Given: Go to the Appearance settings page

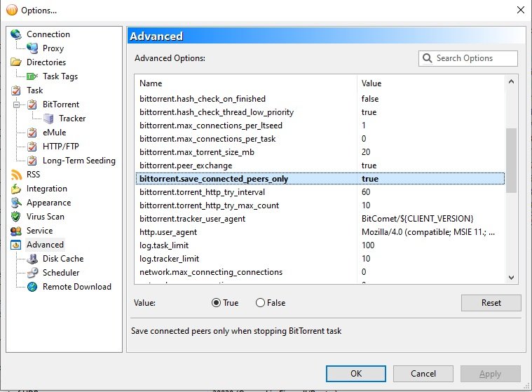Looking at the screenshot, I should [x=48, y=203].
